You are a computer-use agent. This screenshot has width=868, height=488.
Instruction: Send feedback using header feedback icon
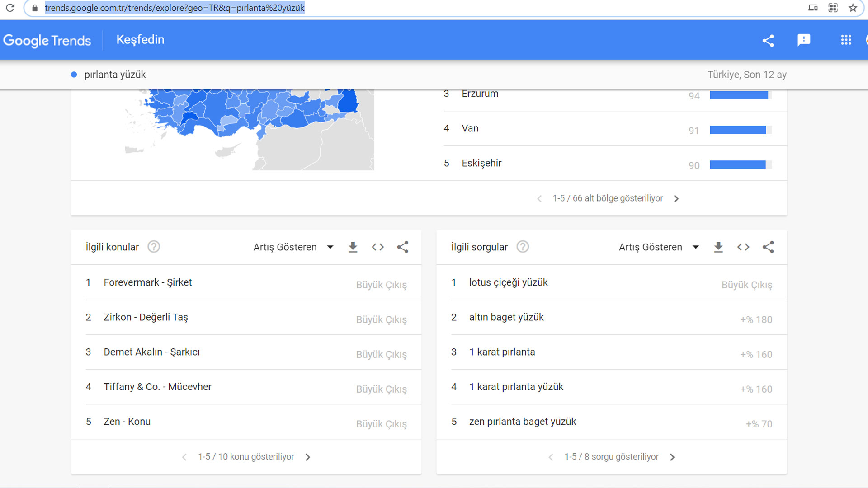pyautogui.click(x=804, y=40)
